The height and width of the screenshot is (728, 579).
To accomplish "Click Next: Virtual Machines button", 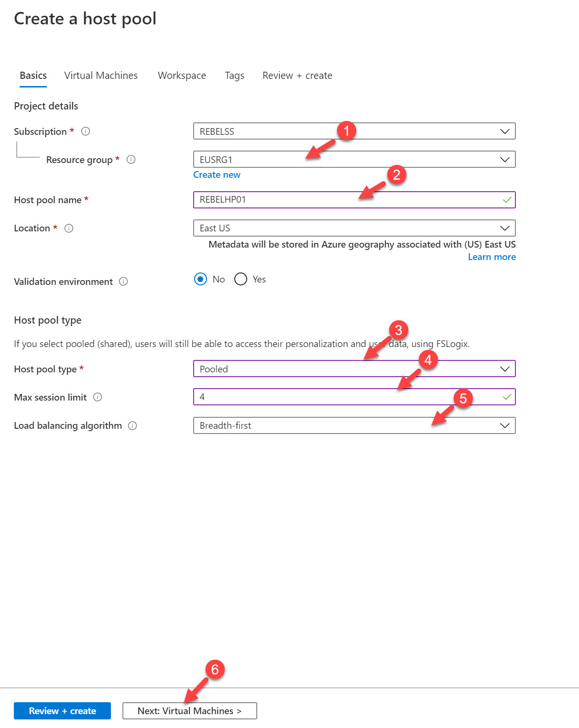I will tap(189, 711).
